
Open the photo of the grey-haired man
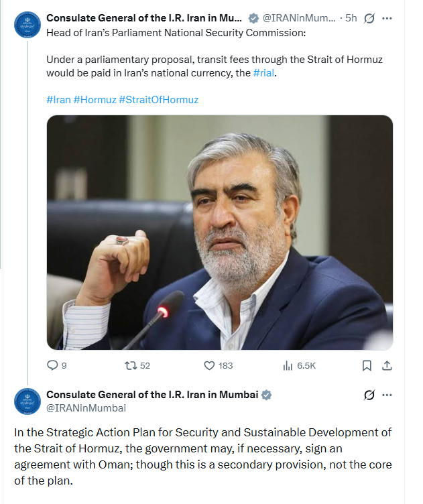(x=219, y=232)
